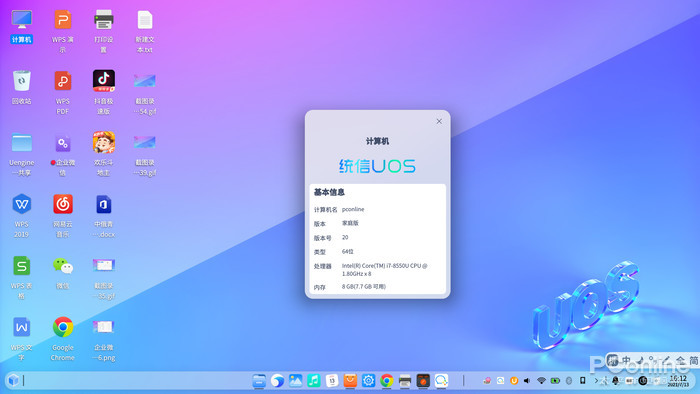The image size is (700, 394).
Task: Click the Intel Core i7-8550U processor text
Action: click(x=384, y=270)
